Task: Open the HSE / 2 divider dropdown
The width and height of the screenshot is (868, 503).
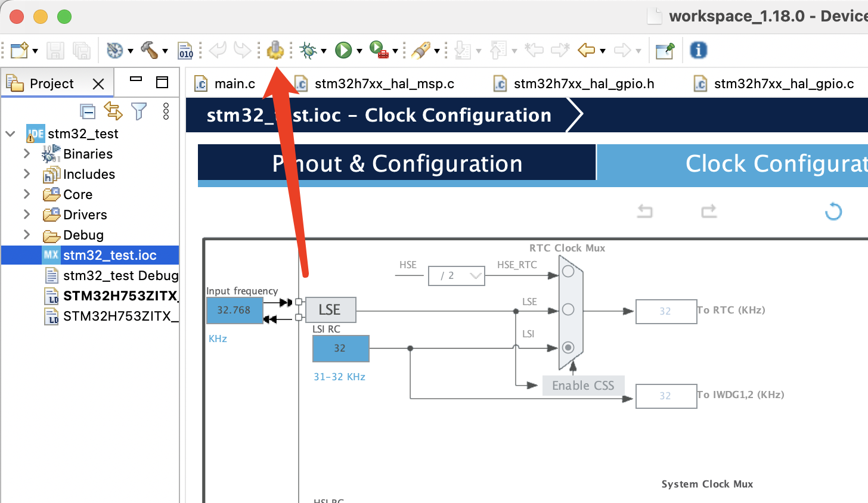Action: click(x=457, y=276)
